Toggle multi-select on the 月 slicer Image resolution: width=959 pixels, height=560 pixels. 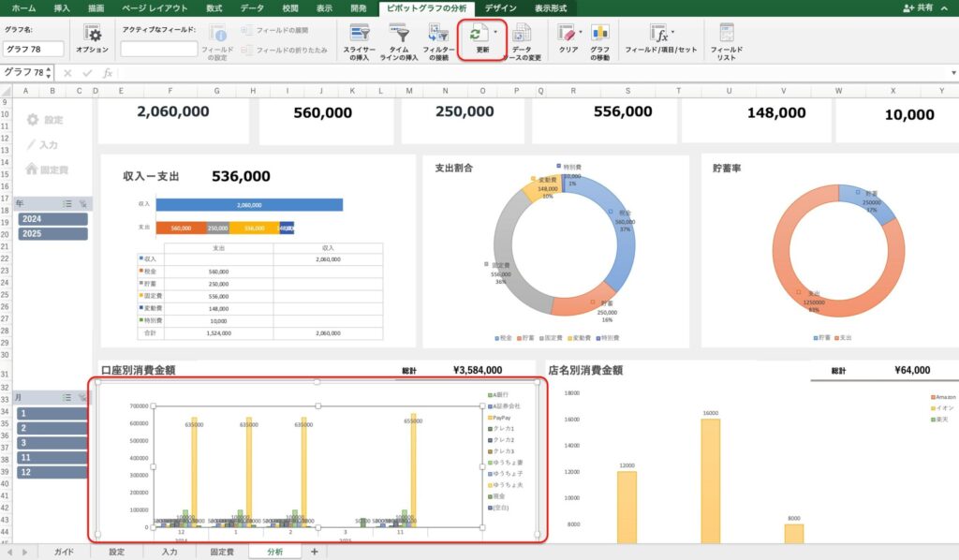(x=67, y=397)
